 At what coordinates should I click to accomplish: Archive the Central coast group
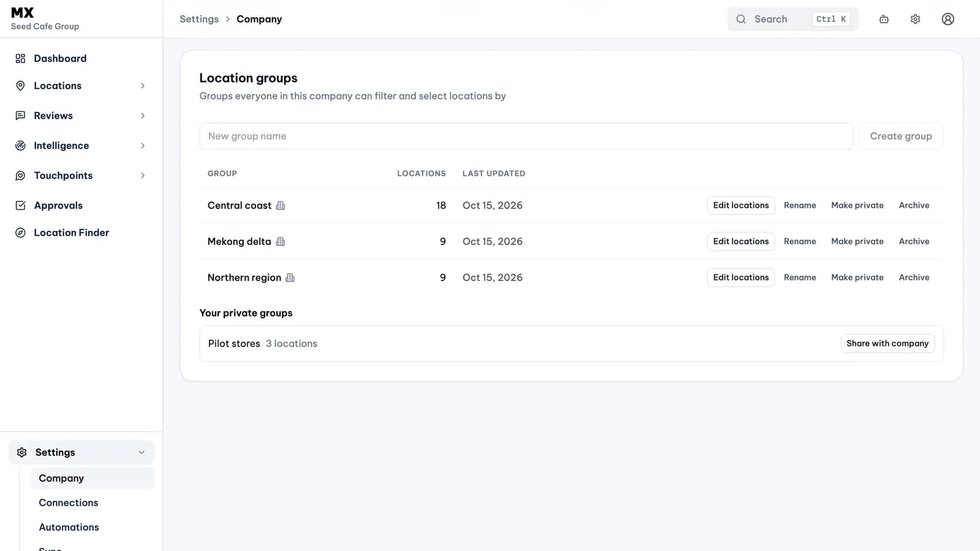[x=914, y=206]
